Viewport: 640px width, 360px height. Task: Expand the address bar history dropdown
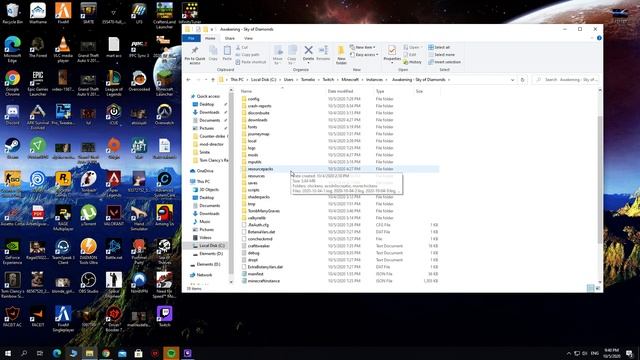(x=512, y=80)
